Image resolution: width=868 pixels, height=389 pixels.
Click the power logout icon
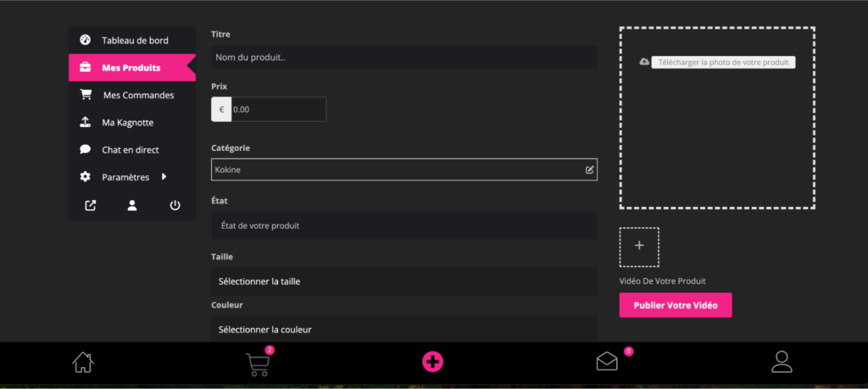[175, 205]
